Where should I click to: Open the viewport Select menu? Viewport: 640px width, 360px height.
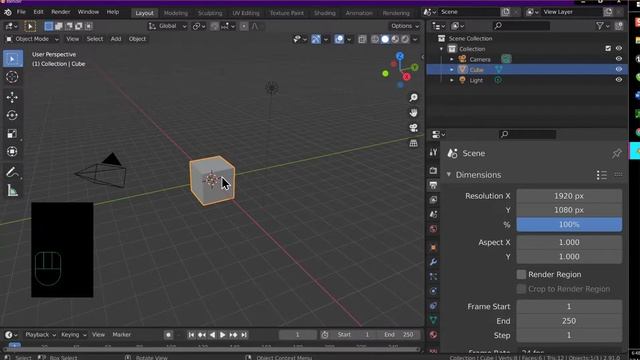(95, 39)
